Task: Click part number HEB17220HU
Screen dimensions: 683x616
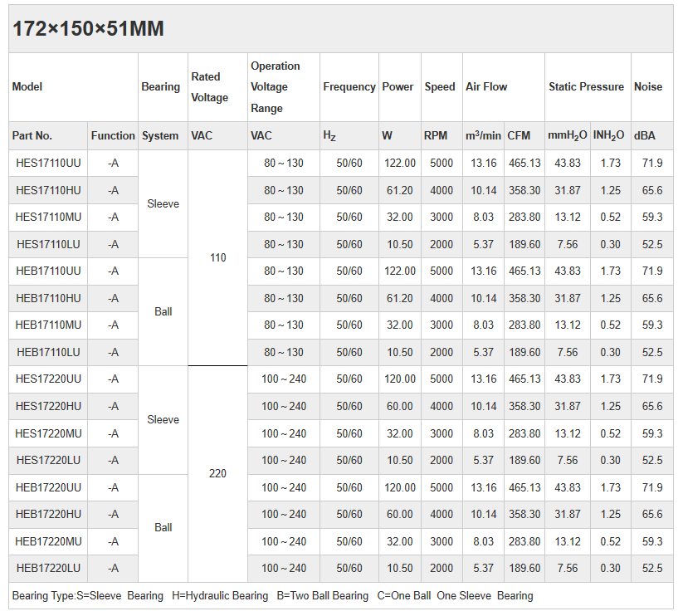Action: tap(48, 515)
